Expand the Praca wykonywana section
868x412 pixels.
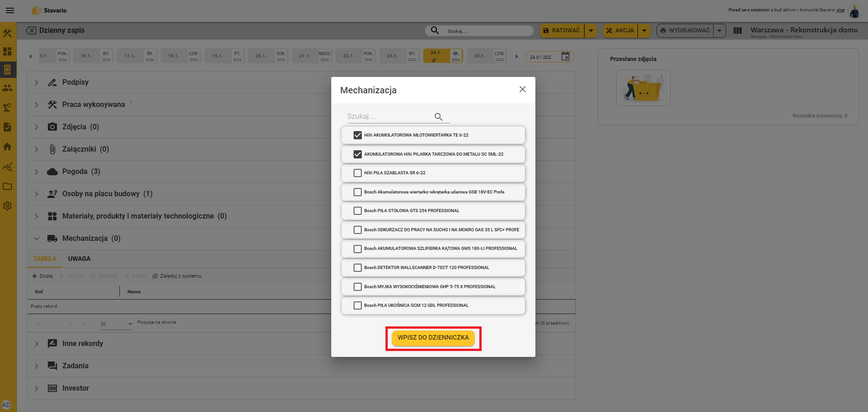36,105
